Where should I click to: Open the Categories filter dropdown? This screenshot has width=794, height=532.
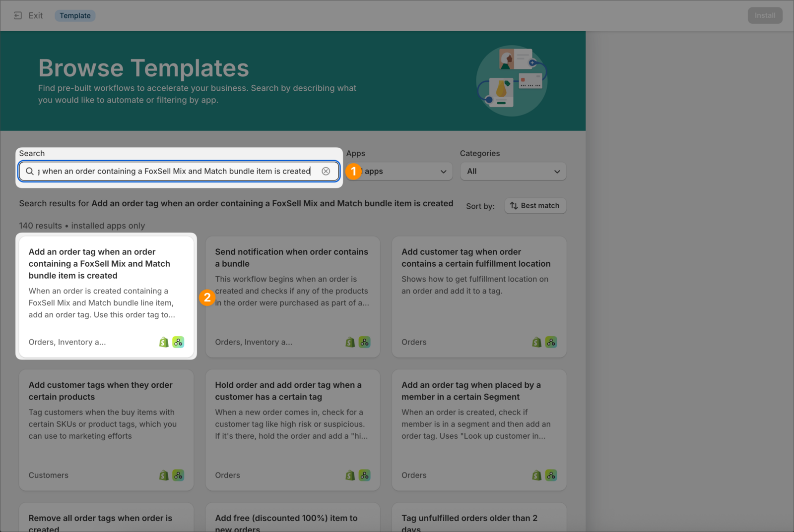513,171
